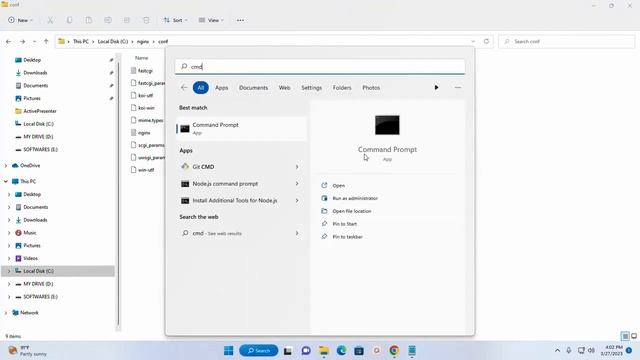The image size is (640, 360).
Task: Click the Rename icon in Explorer toolbar
Action: [x=108, y=20]
